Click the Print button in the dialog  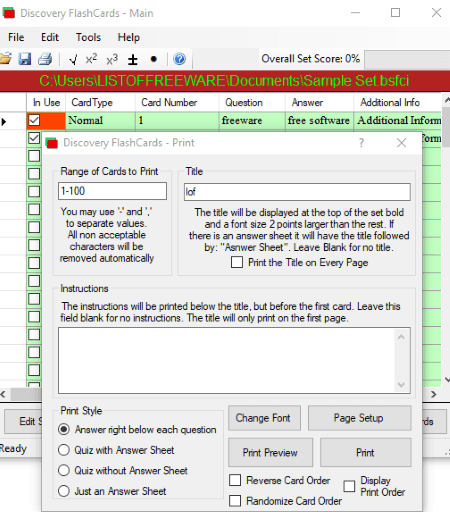coord(366,452)
